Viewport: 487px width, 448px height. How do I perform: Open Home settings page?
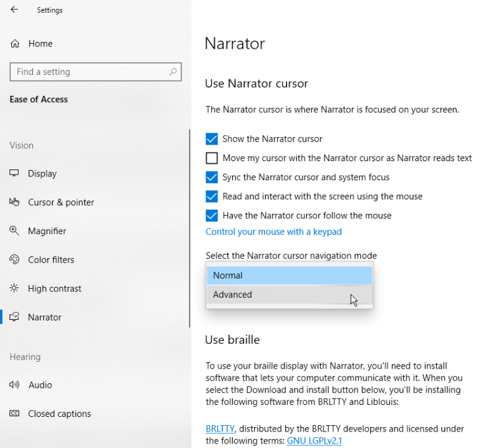coord(41,44)
